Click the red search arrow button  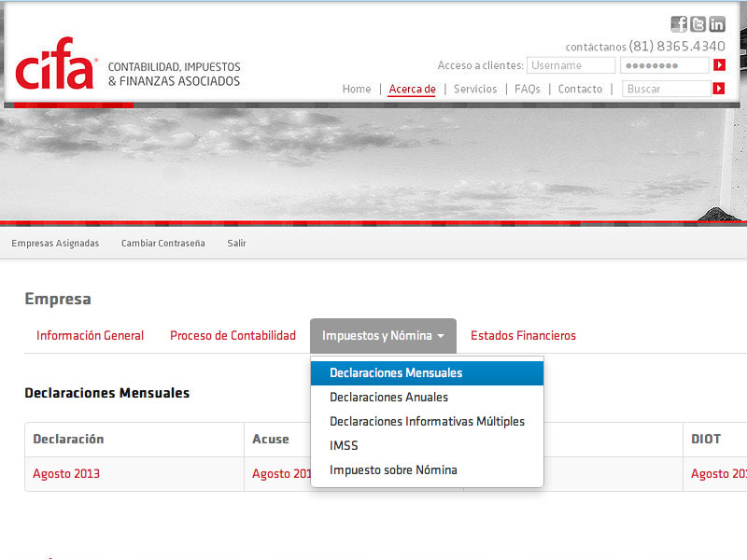pyautogui.click(x=719, y=89)
